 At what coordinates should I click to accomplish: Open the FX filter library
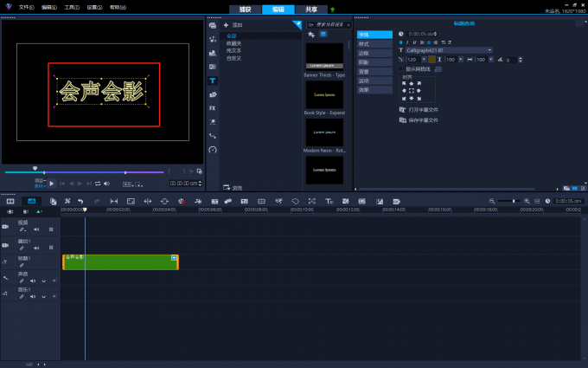click(213, 108)
